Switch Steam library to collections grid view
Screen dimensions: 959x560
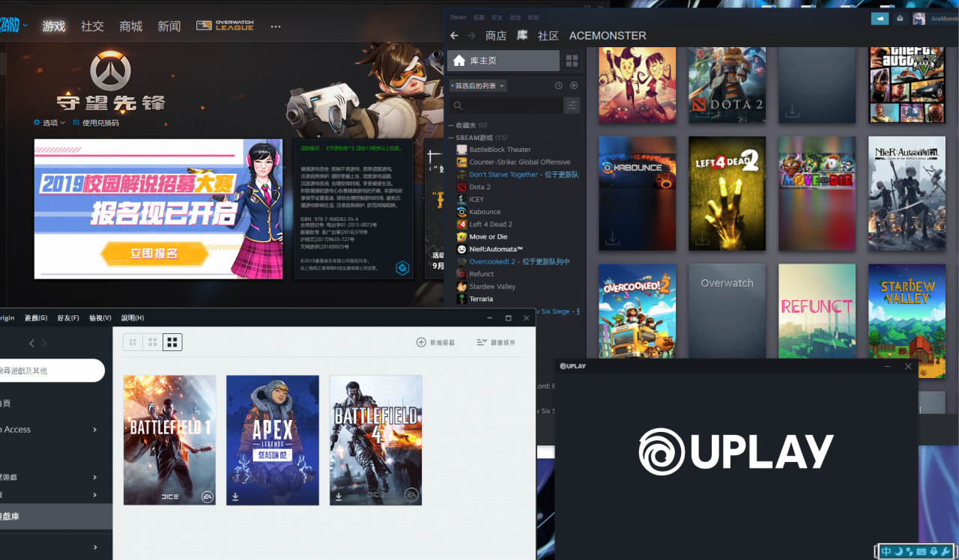tap(572, 61)
